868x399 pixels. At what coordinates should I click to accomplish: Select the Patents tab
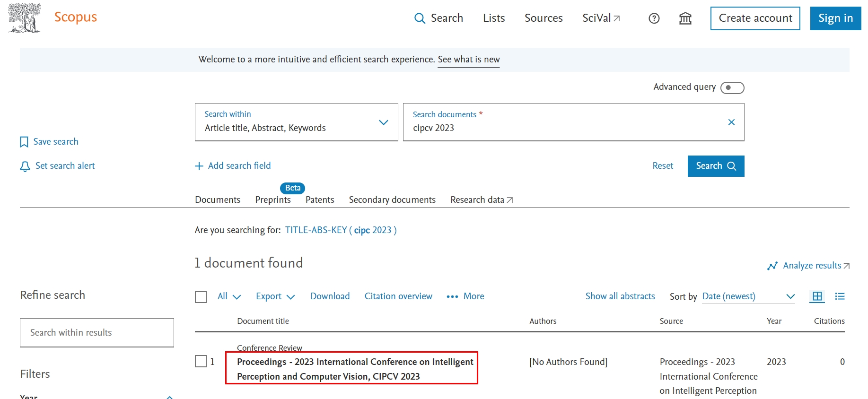tap(320, 200)
